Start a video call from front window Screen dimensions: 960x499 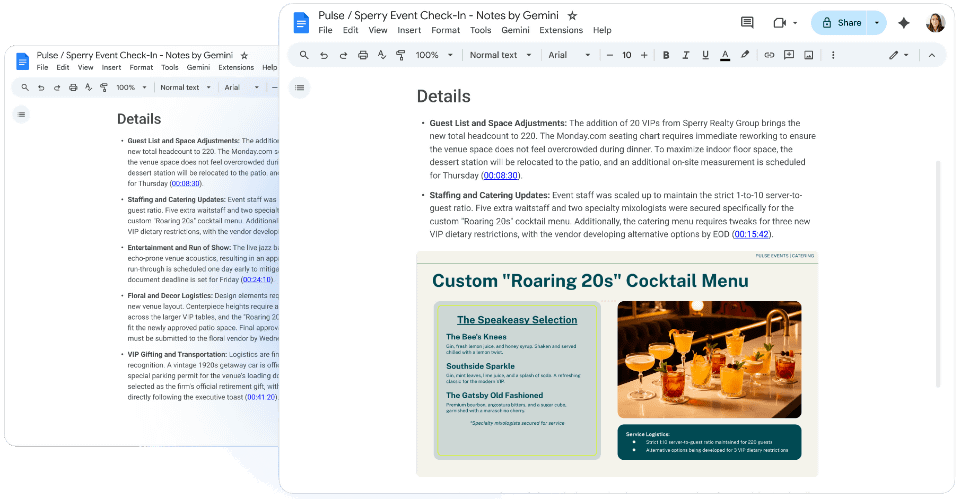coord(779,23)
